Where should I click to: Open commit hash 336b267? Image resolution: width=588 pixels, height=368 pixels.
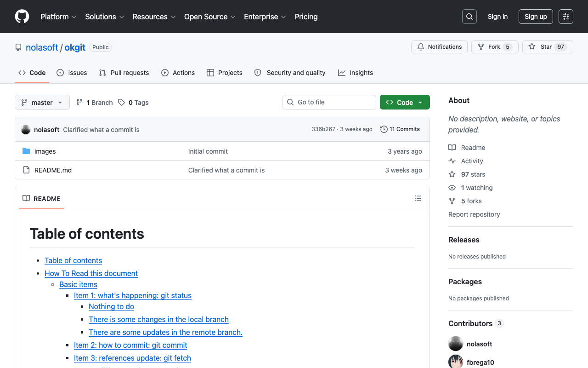click(323, 129)
